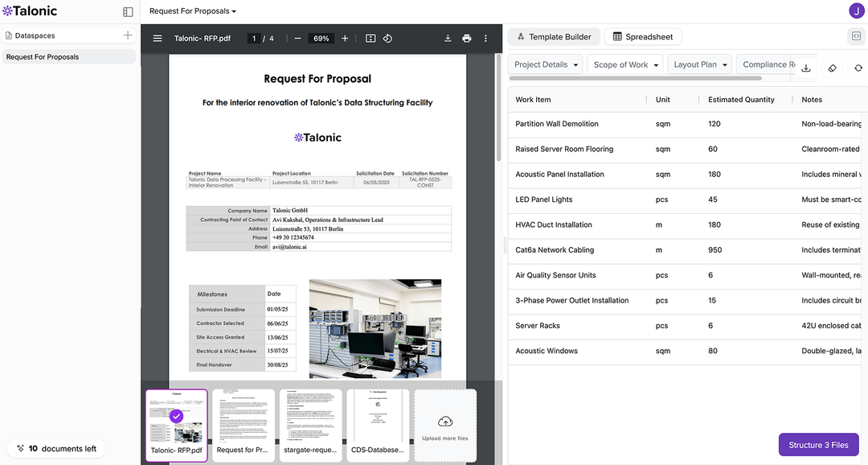868x465 pixels.
Task: Click the Structure 3 Files button
Action: tap(818, 444)
